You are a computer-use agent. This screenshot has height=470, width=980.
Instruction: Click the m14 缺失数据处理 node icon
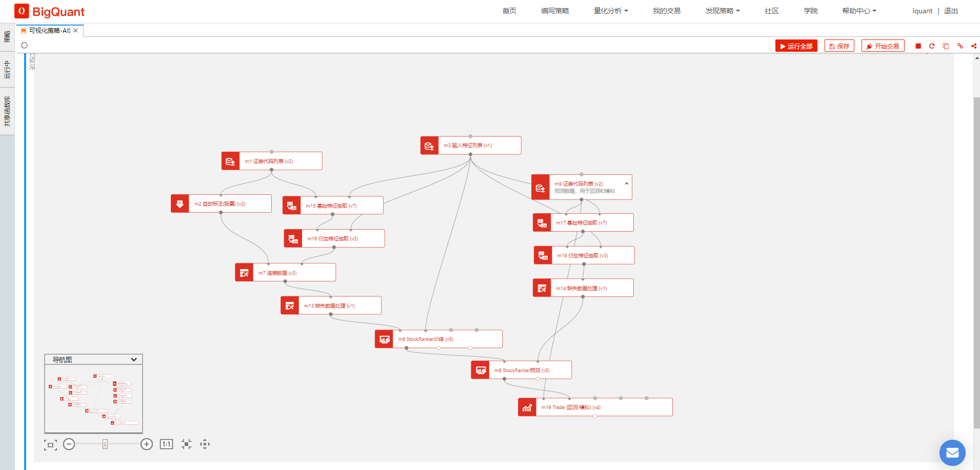[542, 288]
